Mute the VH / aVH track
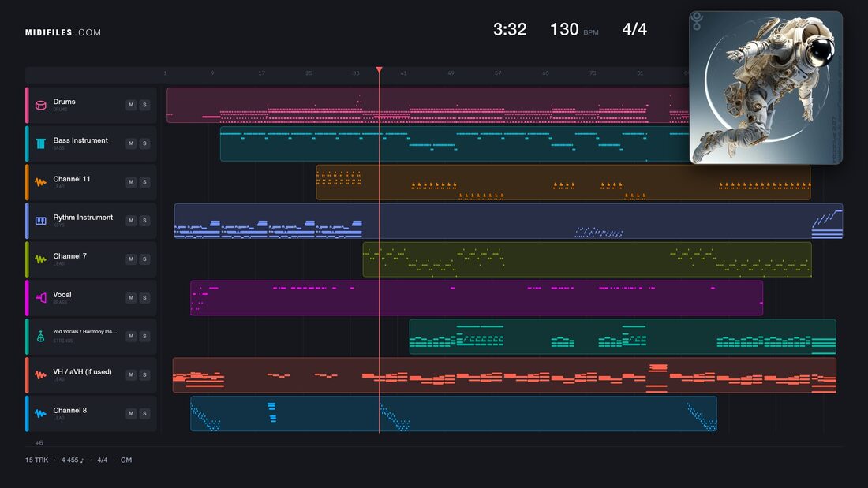Image resolution: width=868 pixels, height=488 pixels. 131,374
